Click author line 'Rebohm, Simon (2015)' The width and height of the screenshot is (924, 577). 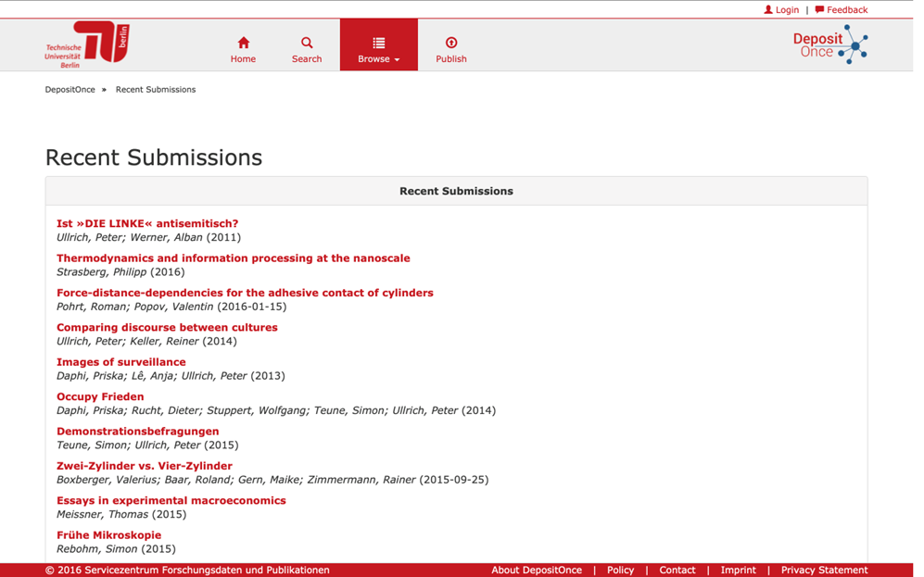tap(116, 549)
